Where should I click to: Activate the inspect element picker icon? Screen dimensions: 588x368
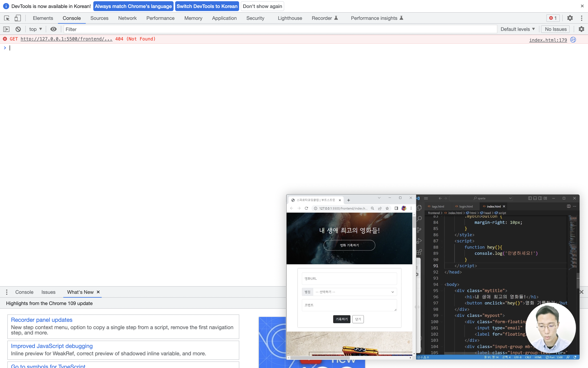click(7, 18)
